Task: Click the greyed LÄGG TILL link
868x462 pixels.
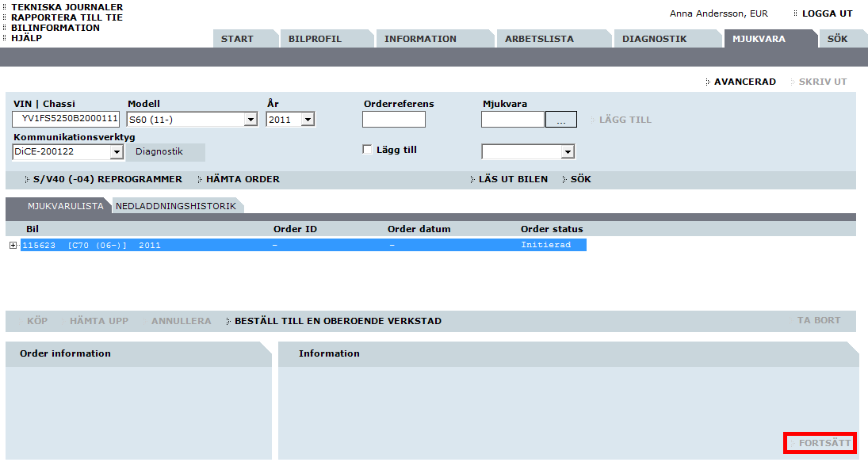Action: click(x=625, y=120)
